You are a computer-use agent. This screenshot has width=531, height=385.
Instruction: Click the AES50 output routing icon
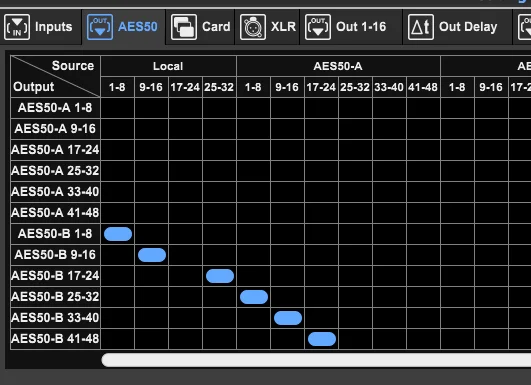[100, 27]
